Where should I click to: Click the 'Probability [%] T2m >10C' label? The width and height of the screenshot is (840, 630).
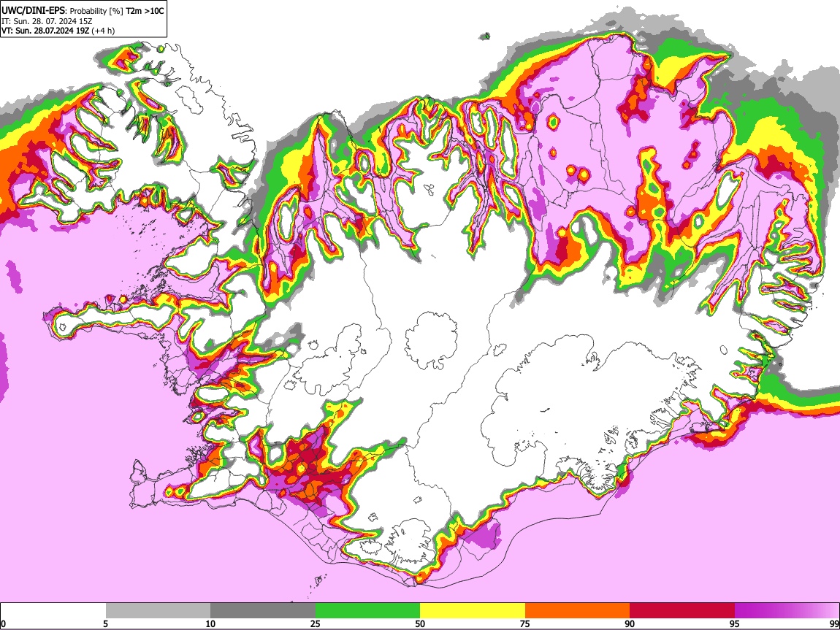click(x=117, y=11)
